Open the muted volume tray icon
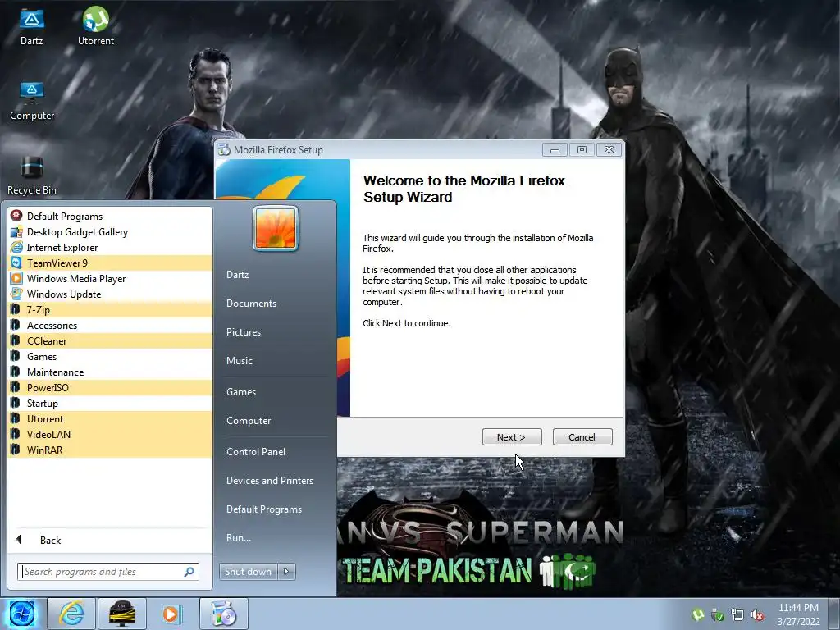This screenshot has height=630, width=840. [x=757, y=615]
